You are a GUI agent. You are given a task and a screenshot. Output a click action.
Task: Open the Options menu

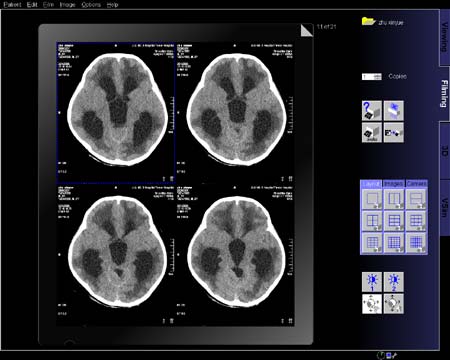pyautogui.click(x=91, y=5)
